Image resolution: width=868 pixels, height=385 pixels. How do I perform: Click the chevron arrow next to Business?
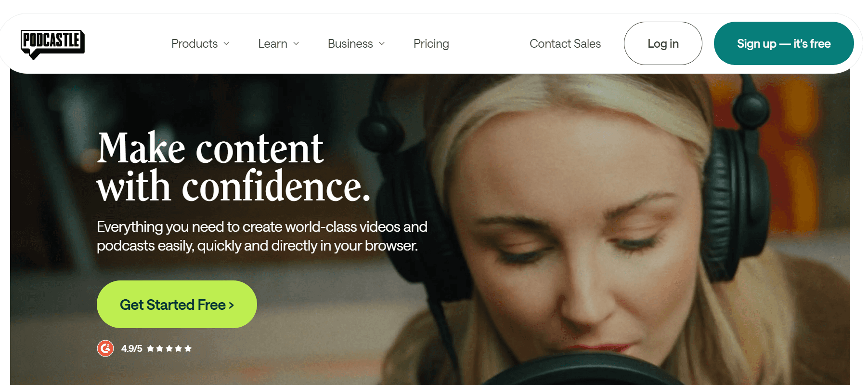[382, 43]
